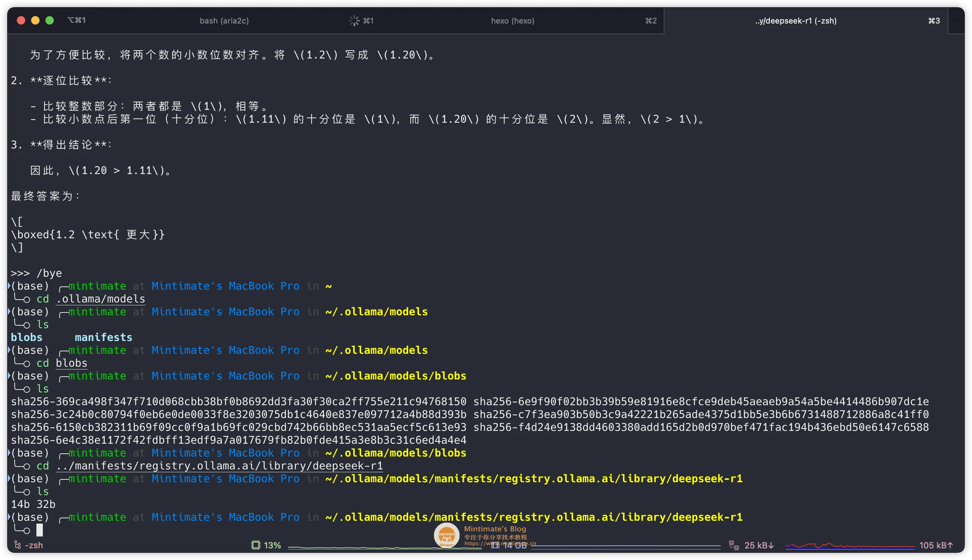972x560 pixels.
Task: Click the 105 kB upload rate
Action: click(936, 545)
